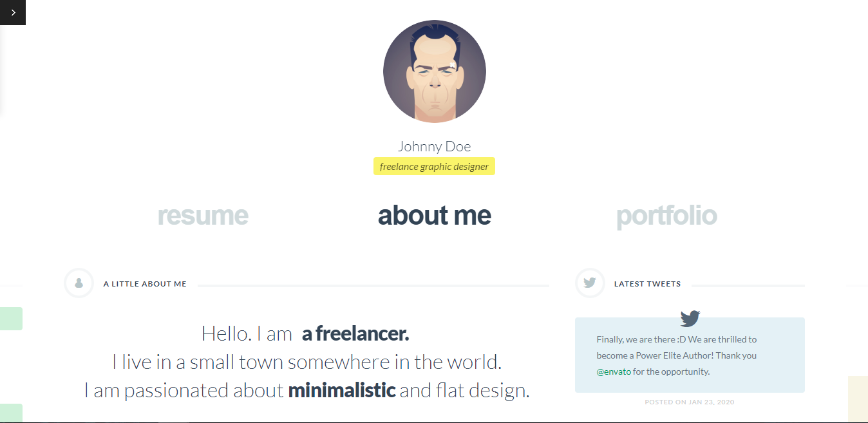The height and width of the screenshot is (423, 868).
Task: Click the person icon beside A Little About Me
Action: [x=79, y=283]
